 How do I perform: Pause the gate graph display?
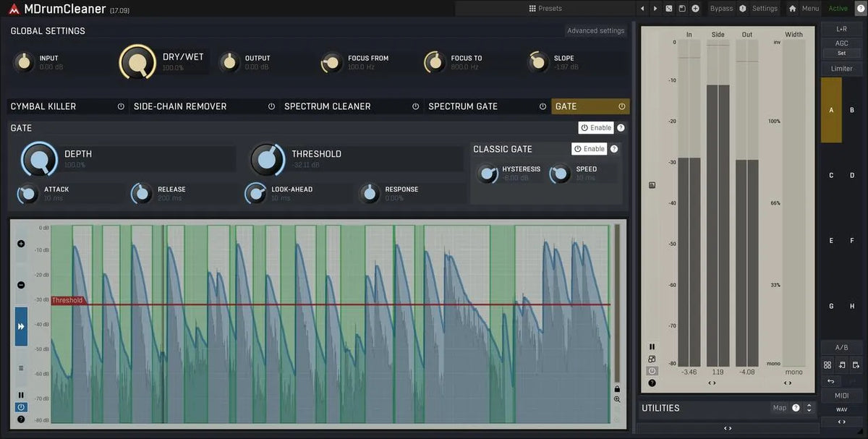[21, 396]
